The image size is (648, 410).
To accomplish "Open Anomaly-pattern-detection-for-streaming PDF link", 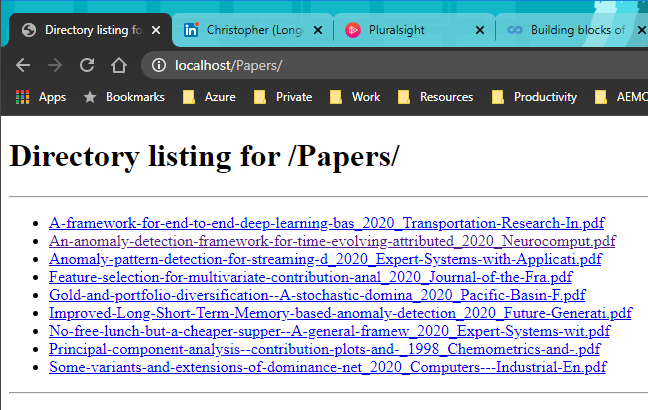I will click(325, 259).
